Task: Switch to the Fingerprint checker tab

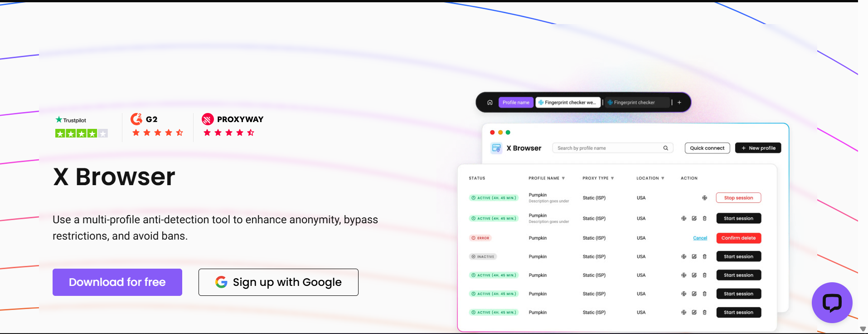Action: coord(632,102)
